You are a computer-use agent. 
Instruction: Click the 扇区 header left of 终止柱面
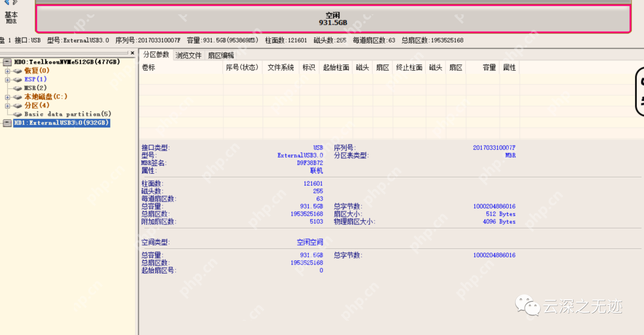(x=382, y=67)
